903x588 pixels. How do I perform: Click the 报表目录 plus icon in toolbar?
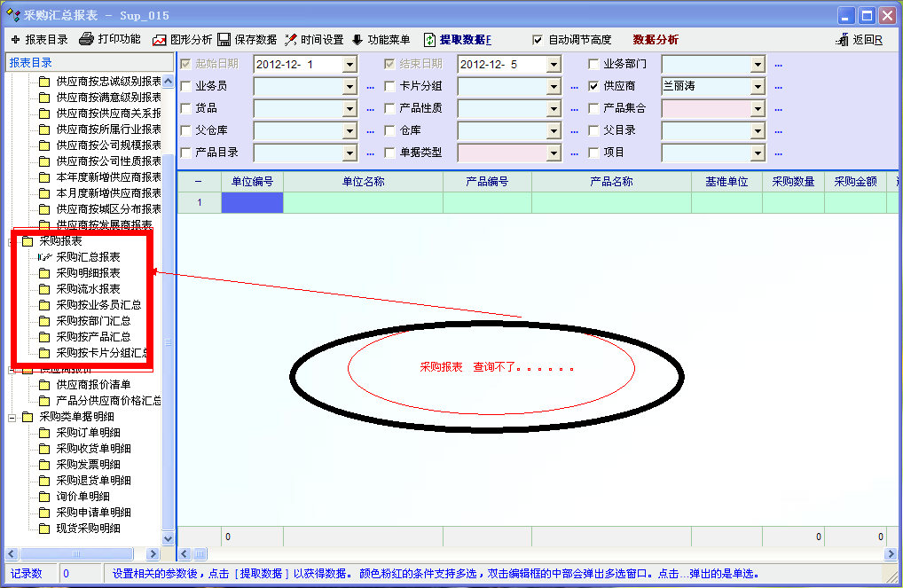16,40
